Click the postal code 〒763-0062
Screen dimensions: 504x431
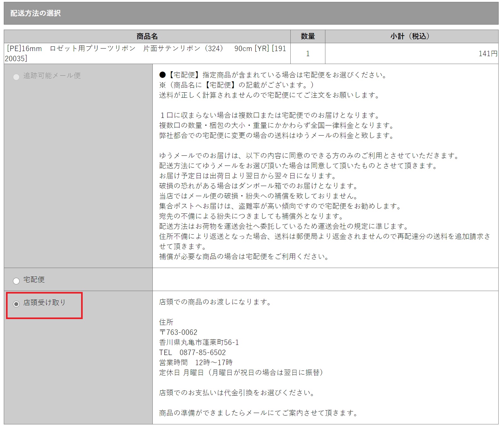(178, 332)
